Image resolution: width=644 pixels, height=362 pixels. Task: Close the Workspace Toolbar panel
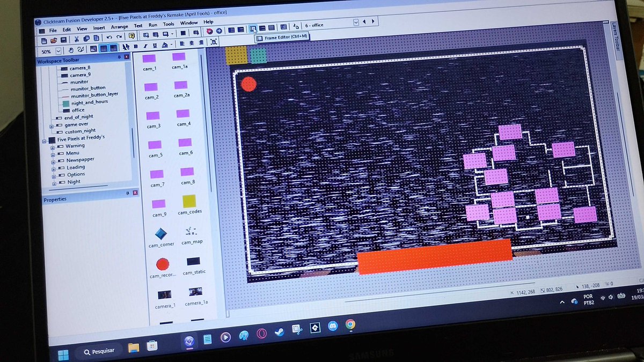[127, 56]
